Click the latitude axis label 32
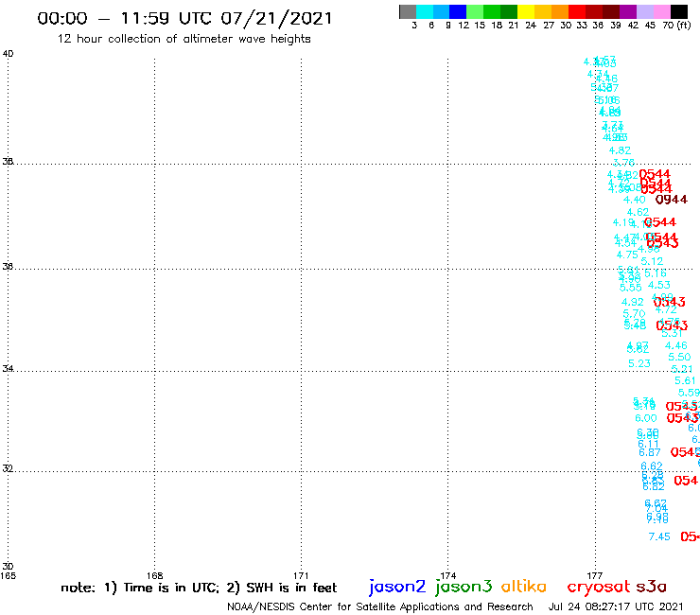 8,468
